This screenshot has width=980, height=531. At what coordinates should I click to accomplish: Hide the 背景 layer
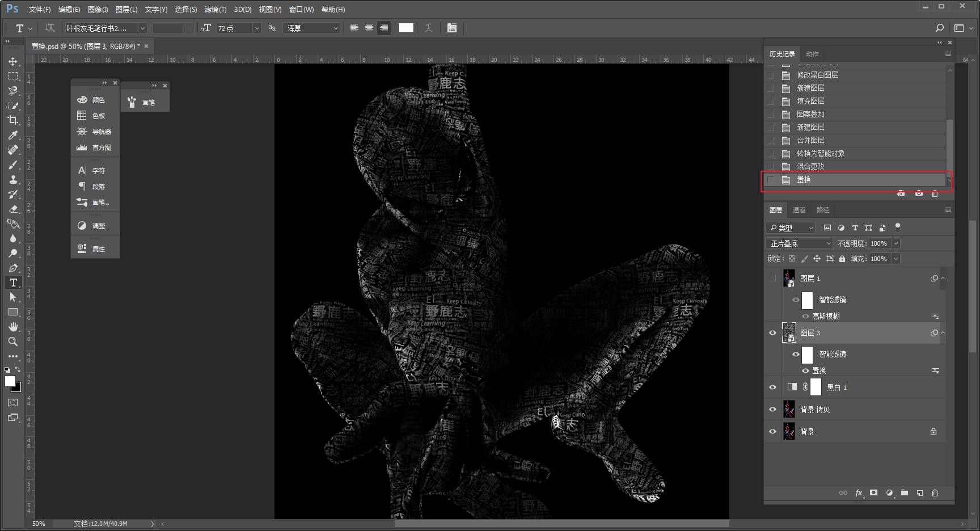coord(772,432)
